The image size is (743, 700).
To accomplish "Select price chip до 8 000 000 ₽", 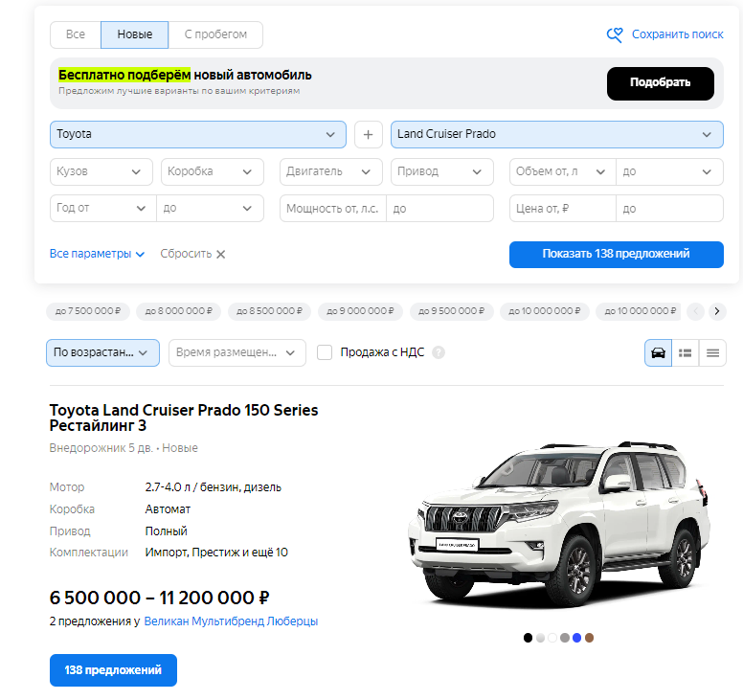I will click(178, 311).
